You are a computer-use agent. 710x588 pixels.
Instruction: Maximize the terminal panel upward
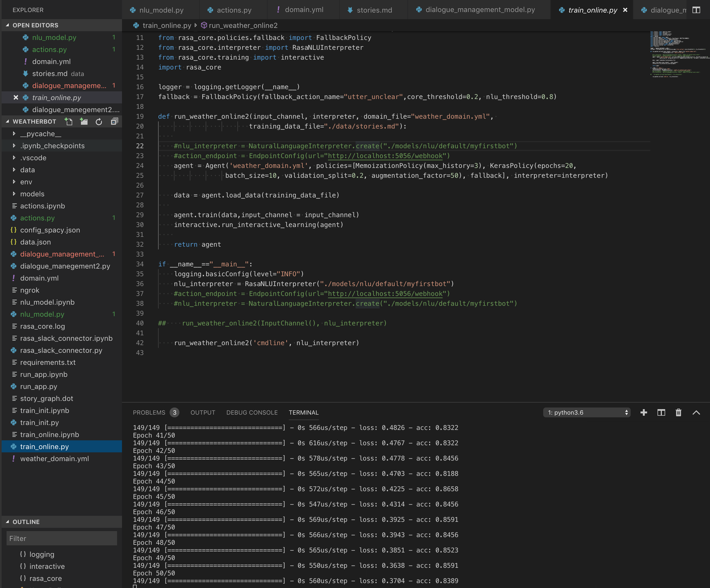[x=696, y=412]
